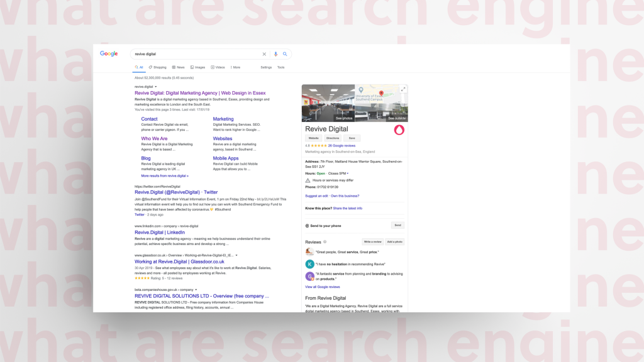Click the Reviews info help icon
Viewport: 644px width, 362px height.
(325, 242)
